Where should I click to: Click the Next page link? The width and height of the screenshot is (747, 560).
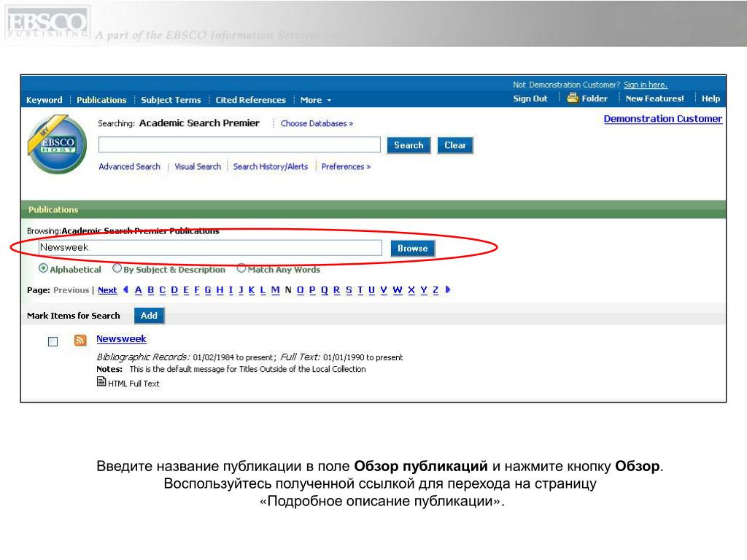click(107, 290)
